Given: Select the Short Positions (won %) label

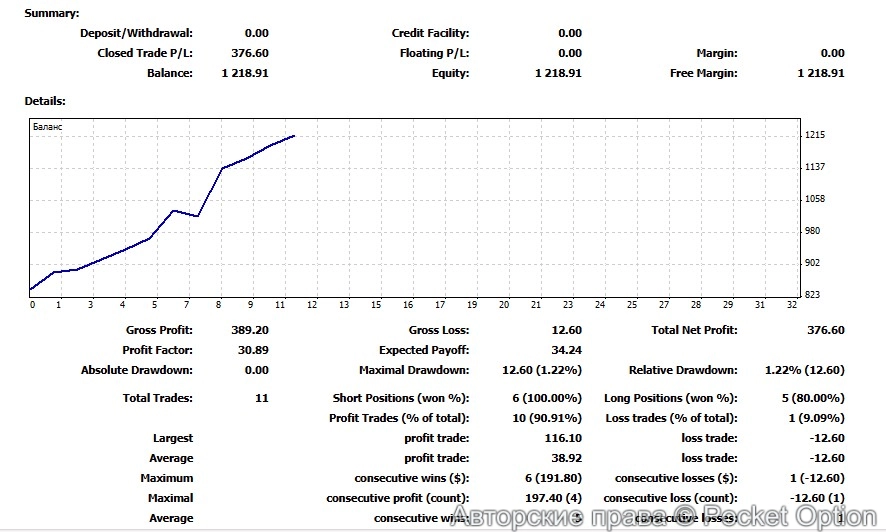Looking at the screenshot, I should click(400, 398).
